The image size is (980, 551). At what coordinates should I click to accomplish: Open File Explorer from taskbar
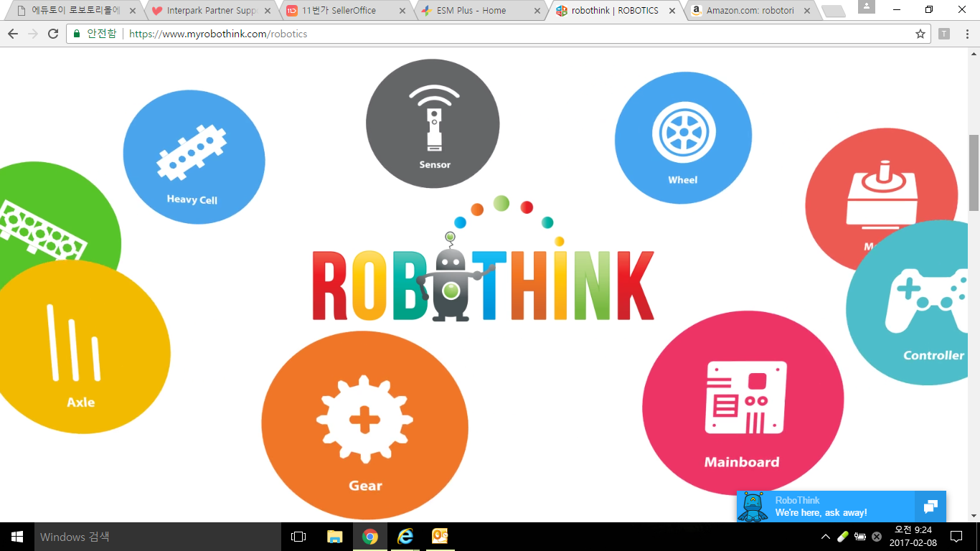point(334,537)
